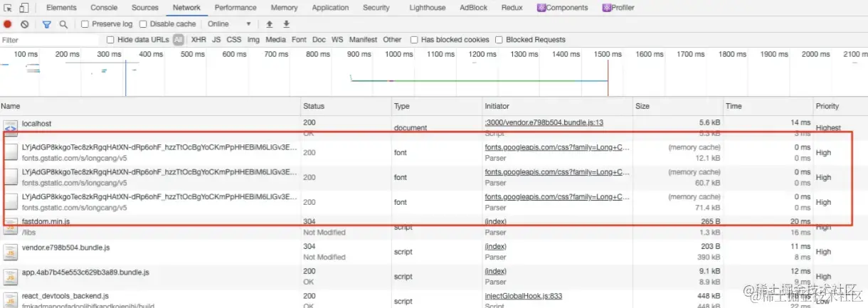The height and width of the screenshot is (308, 868).
Task: Filter requests by JS type
Action: [216, 40]
